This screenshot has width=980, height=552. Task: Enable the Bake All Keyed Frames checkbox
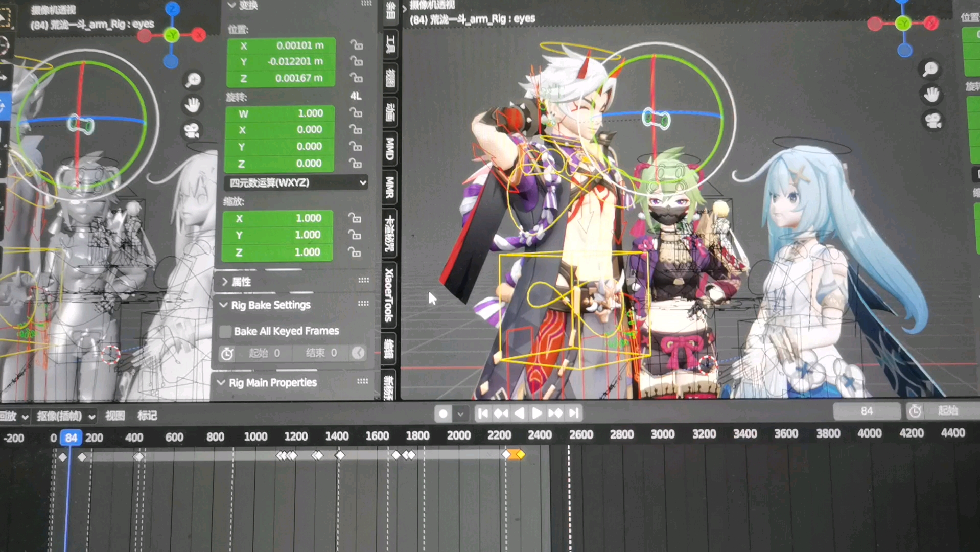coord(225,331)
